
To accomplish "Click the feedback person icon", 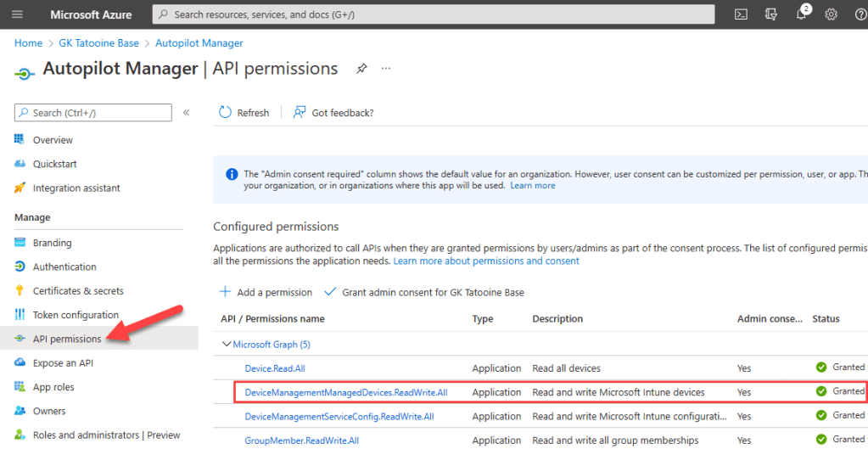I will 300,112.
